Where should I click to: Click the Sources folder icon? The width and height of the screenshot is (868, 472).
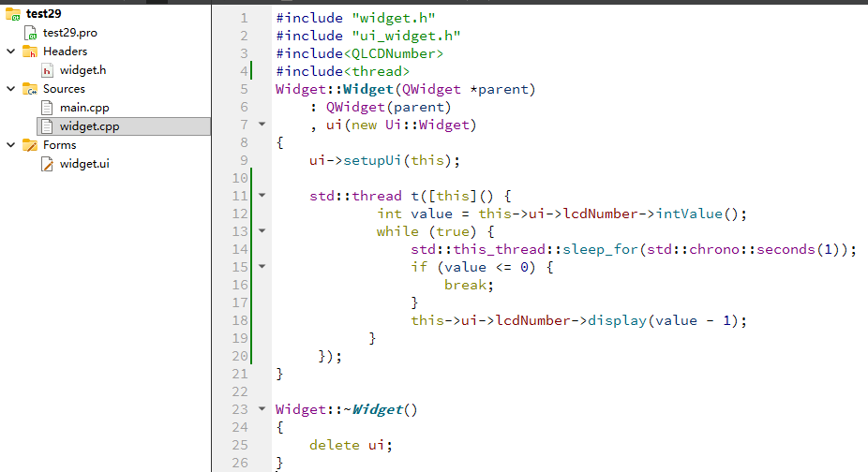(x=30, y=89)
